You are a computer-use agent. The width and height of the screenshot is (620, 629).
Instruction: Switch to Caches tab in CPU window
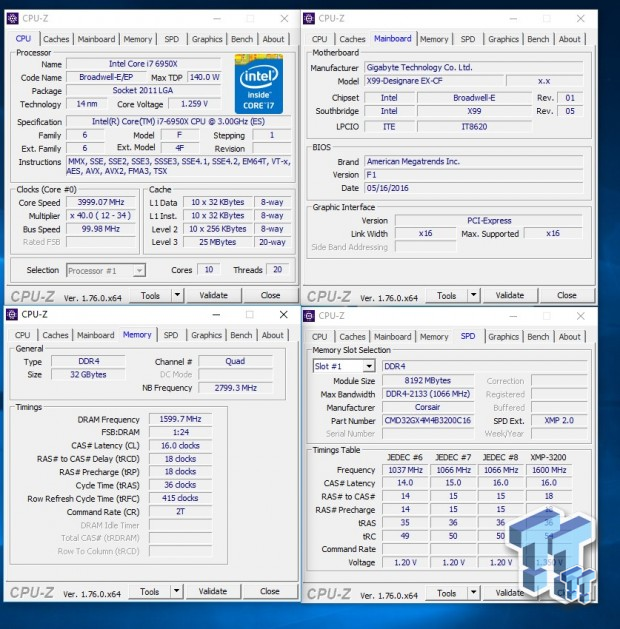pyautogui.click(x=56, y=39)
